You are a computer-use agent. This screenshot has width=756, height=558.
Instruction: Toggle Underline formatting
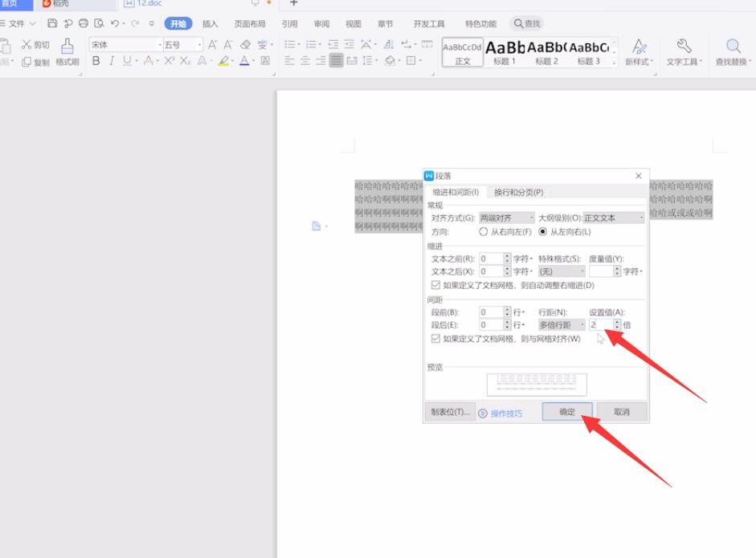coord(127,61)
